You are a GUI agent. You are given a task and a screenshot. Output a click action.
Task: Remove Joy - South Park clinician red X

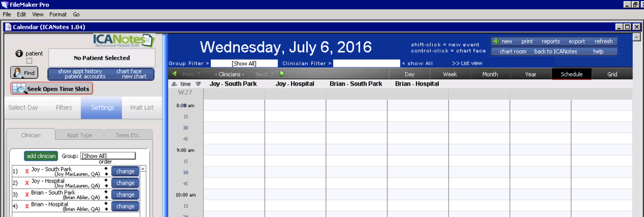click(x=27, y=171)
